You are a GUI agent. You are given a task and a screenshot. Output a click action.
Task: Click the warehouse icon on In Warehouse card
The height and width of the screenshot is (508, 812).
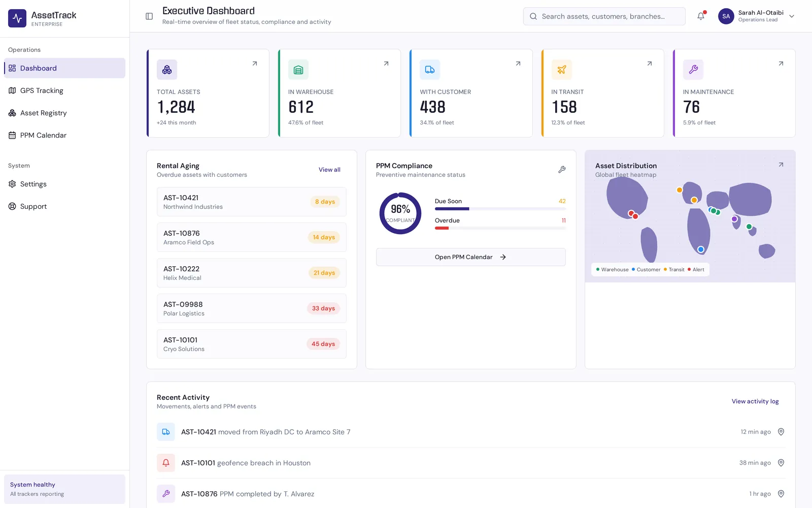298,70
